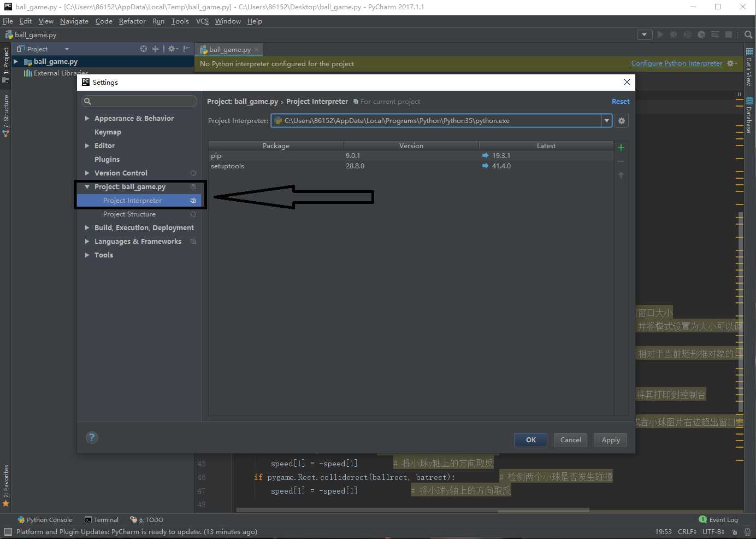Open Project panel gear settings icon

(172, 49)
